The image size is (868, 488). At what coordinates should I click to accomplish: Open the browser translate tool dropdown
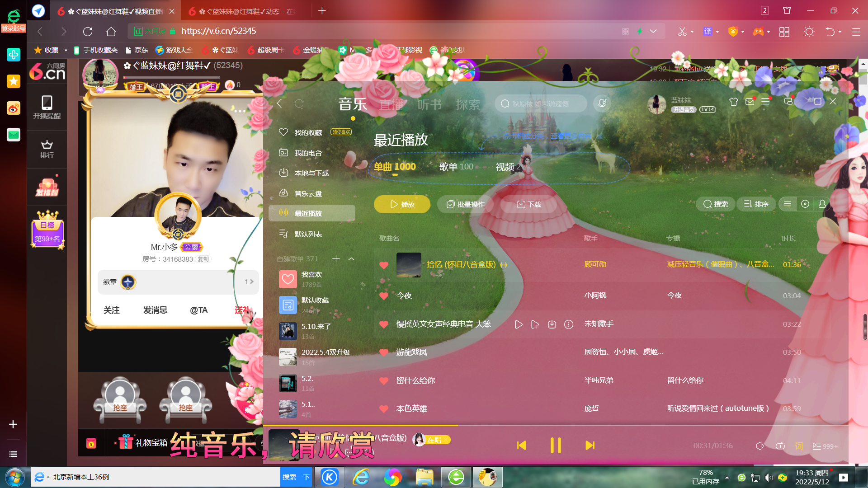[717, 32]
